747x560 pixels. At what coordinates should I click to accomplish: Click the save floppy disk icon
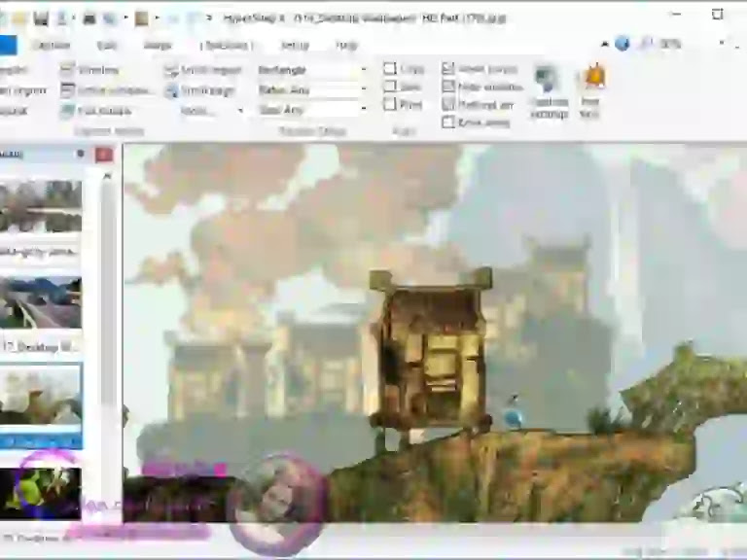pyautogui.click(x=41, y=18)
